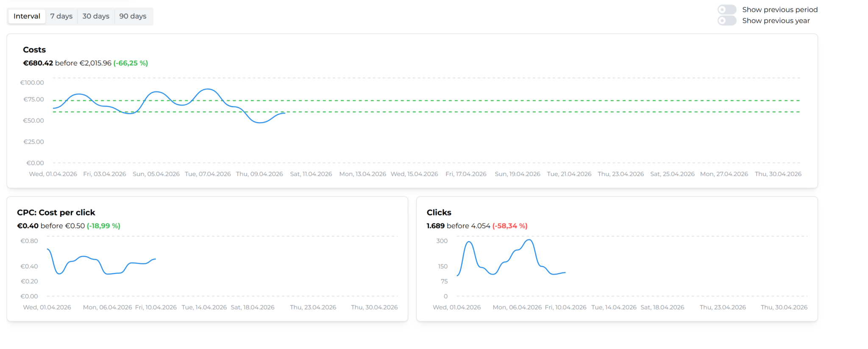
Task: Select the Interval tab
Action: tap(27, 16)
